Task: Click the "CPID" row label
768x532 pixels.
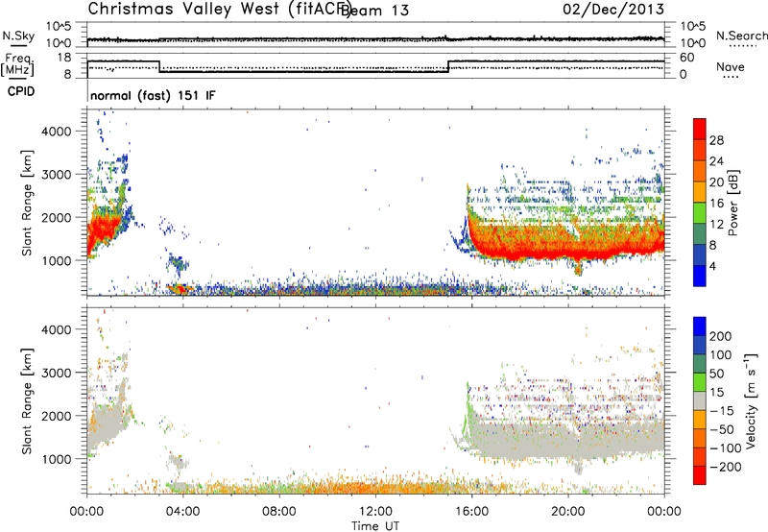Action: tap(21, 91)
